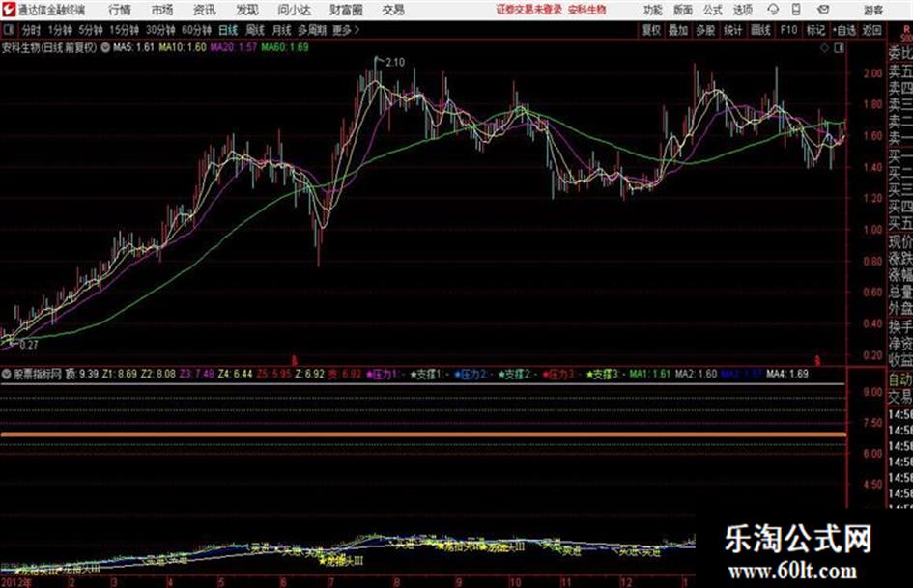Screen dimensions: 913x588
Task: Open the 市场 menu
Action: 162,10
